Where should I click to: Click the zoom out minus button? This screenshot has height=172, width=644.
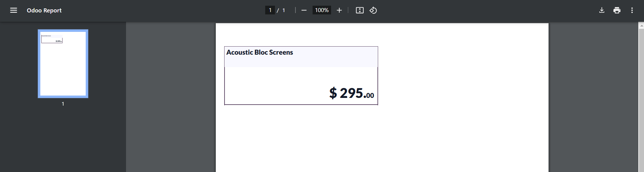304,10
